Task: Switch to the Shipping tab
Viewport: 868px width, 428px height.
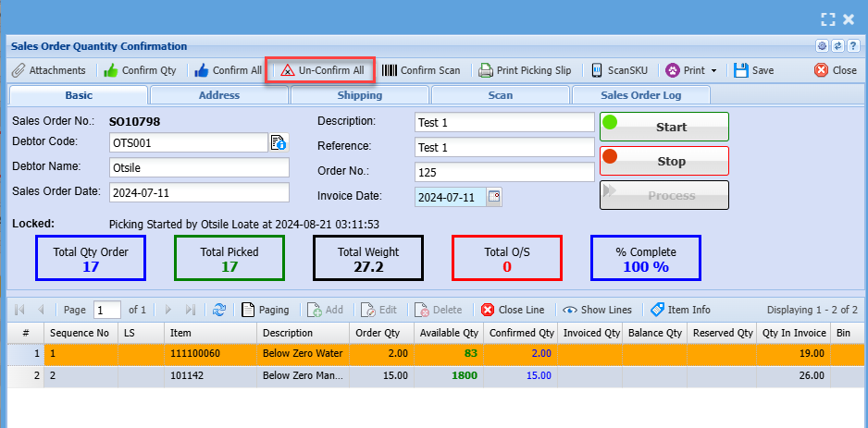Action: click(359, 95)
